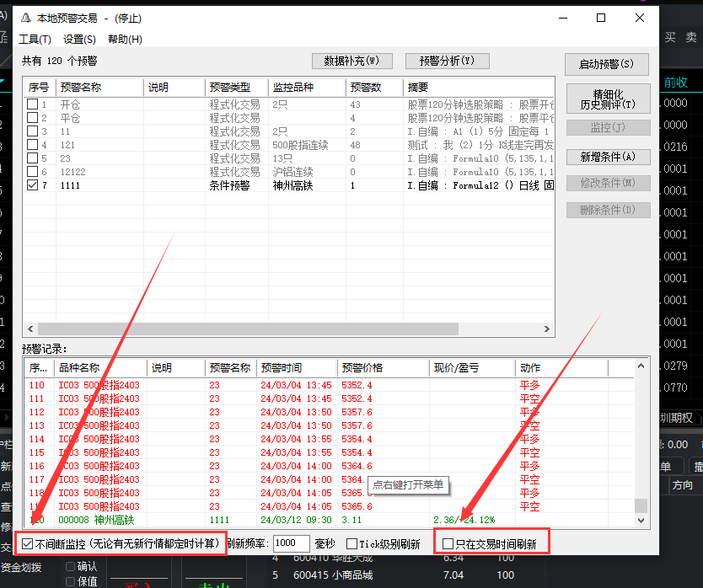Click the 预警时间 column header in records
The width and height of the screenshot is (703, 588).
point(297,368)
